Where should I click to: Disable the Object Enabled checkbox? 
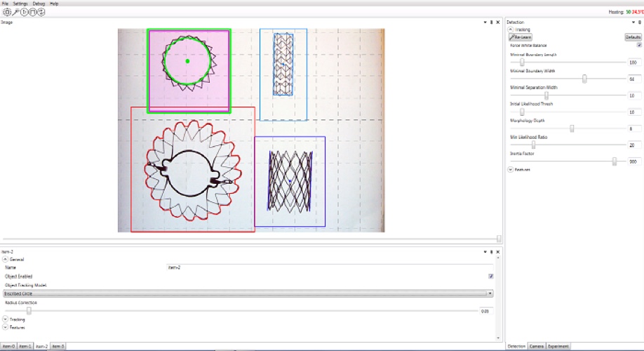(491, 276)
